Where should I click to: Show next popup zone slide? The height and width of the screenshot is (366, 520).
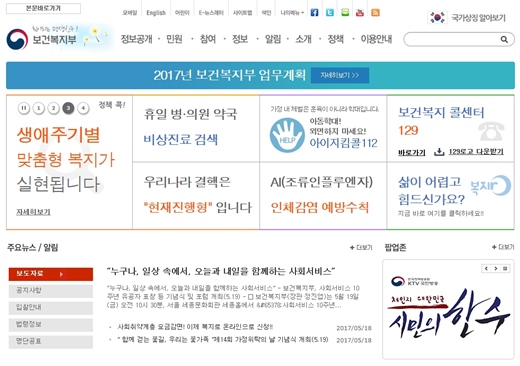click(496, 268)
